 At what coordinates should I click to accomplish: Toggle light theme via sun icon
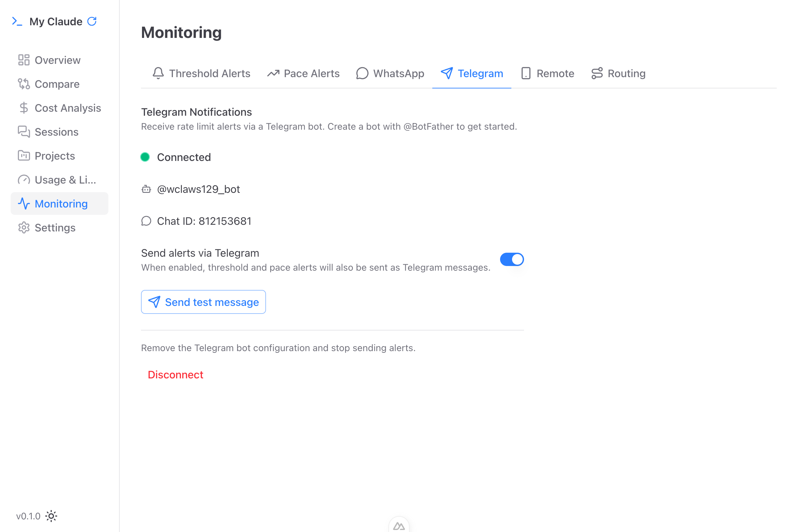[x=51, y=516]
